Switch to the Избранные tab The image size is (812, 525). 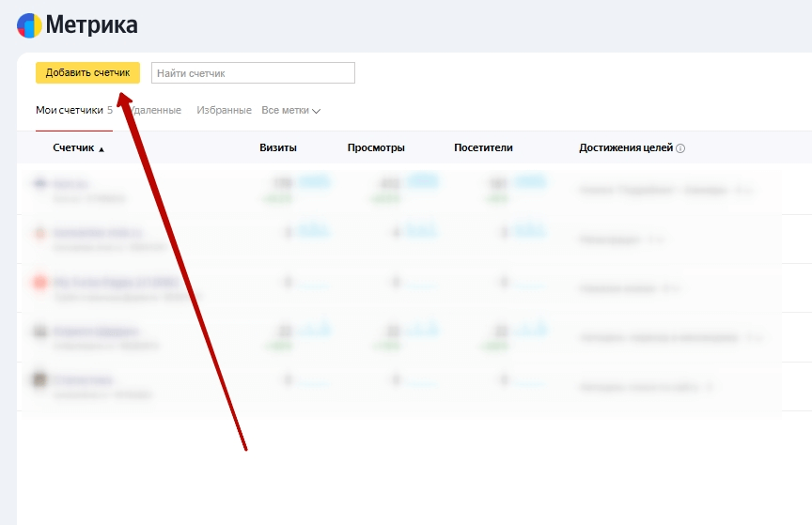pyautogui.click(x=224, y=110)
